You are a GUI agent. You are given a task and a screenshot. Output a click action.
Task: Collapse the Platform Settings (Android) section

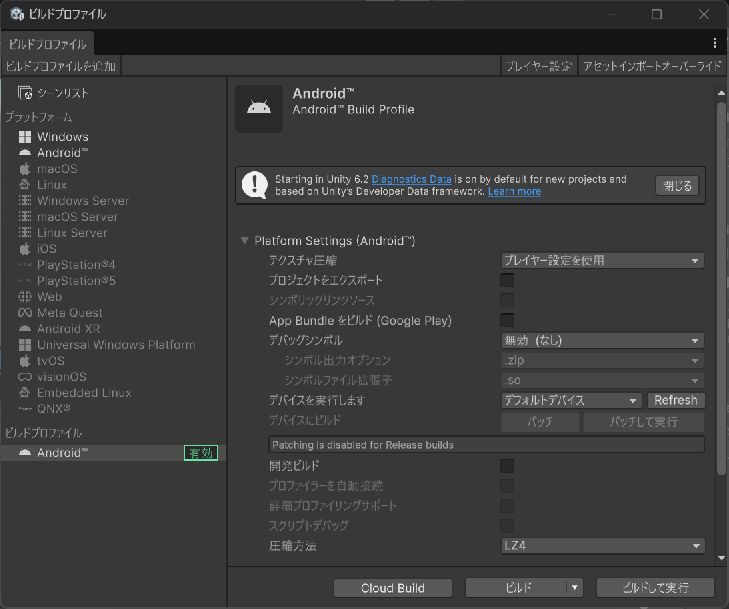[244, 241]
